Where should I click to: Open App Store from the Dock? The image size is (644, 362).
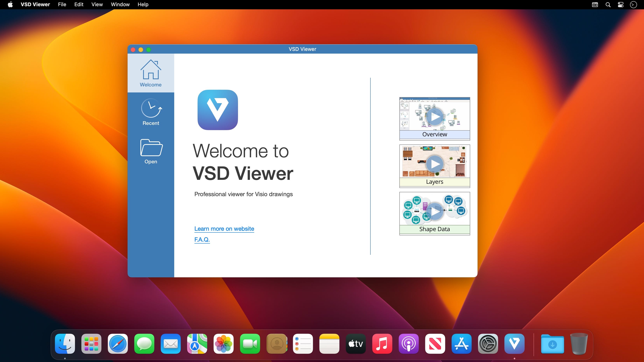click(x=462, y=344)
